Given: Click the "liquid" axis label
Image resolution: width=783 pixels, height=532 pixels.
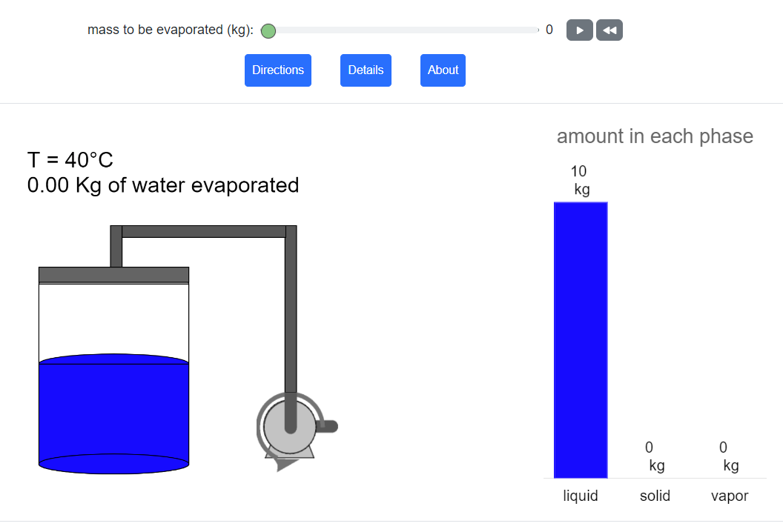Looking at the screenshot, I should coord(581,496).
